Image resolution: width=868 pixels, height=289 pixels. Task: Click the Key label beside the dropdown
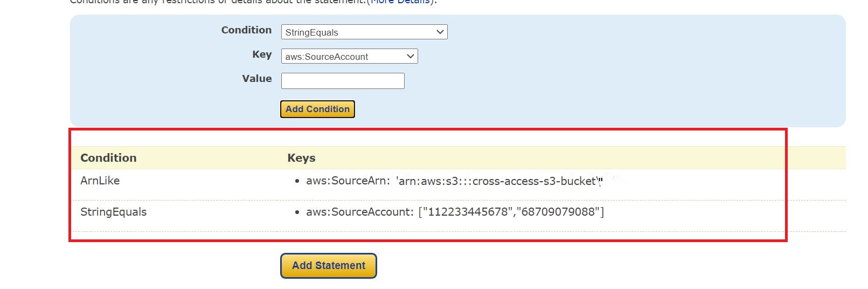tap(262, 54)
